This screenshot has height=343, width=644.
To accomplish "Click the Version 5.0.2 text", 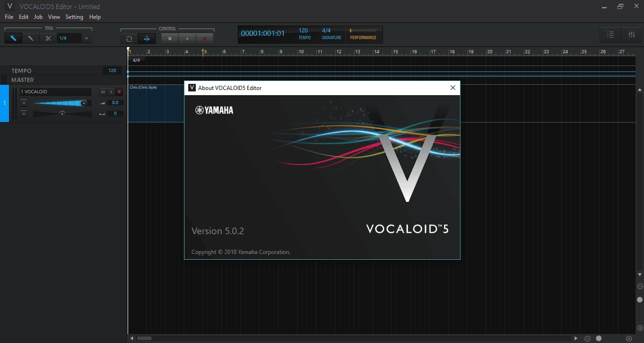I will tap(217, 231).
